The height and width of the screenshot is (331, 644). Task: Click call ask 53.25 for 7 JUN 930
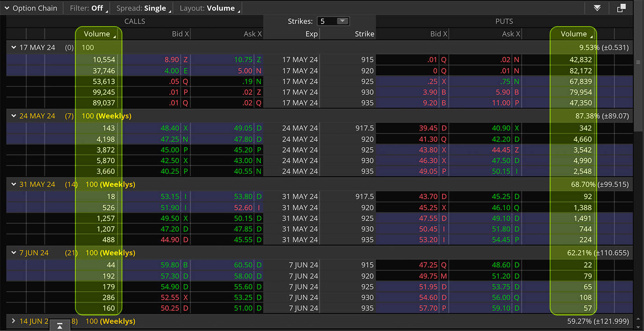pos(243,297)
